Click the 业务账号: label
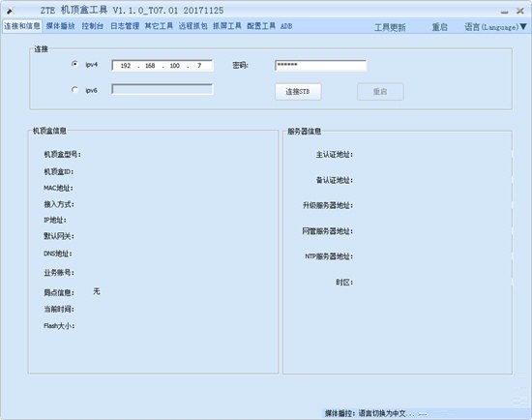The width and height of the screenshot is (532, 420). [x=59, y=273]
